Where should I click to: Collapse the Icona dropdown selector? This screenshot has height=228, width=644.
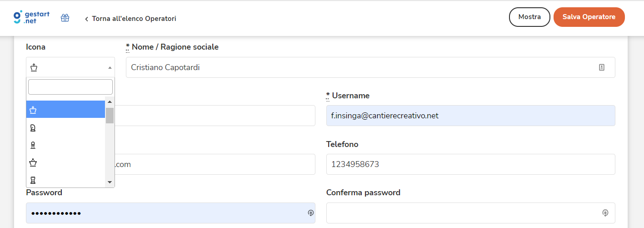tap(70, 67)
